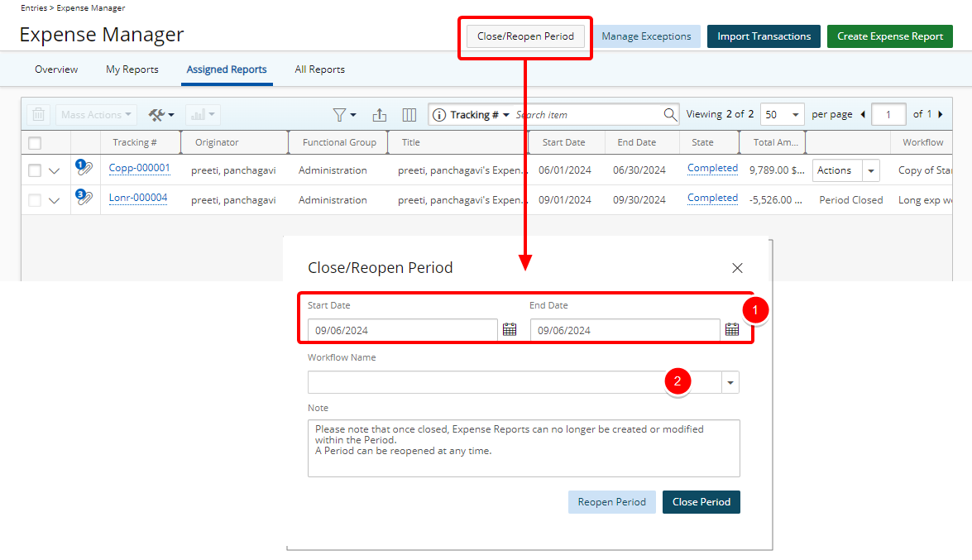Screen dimensions: 972x560
Task: Click the delete trash icon in the toolbar
Action: point(38,114)
